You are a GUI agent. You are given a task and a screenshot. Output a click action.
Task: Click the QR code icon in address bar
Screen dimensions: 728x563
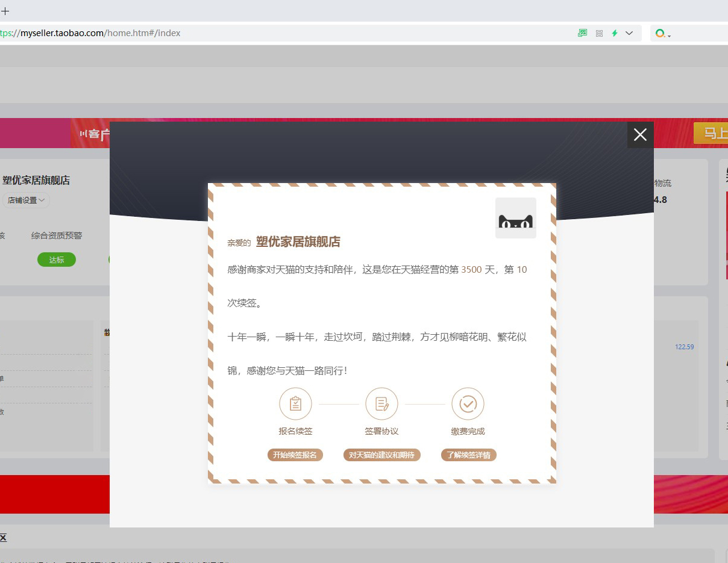(x=599, y=33)
